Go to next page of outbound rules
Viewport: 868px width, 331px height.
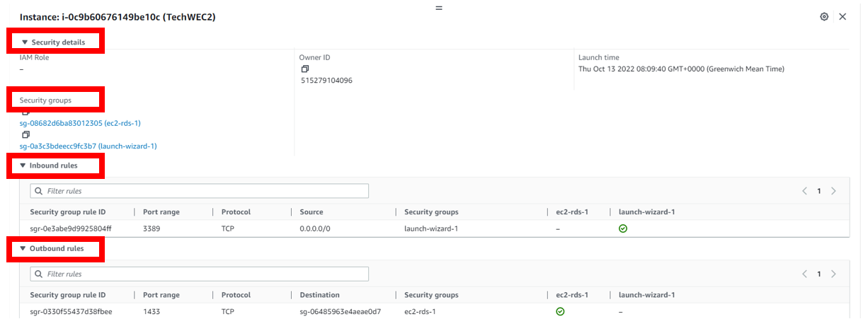tap(833, 274)
